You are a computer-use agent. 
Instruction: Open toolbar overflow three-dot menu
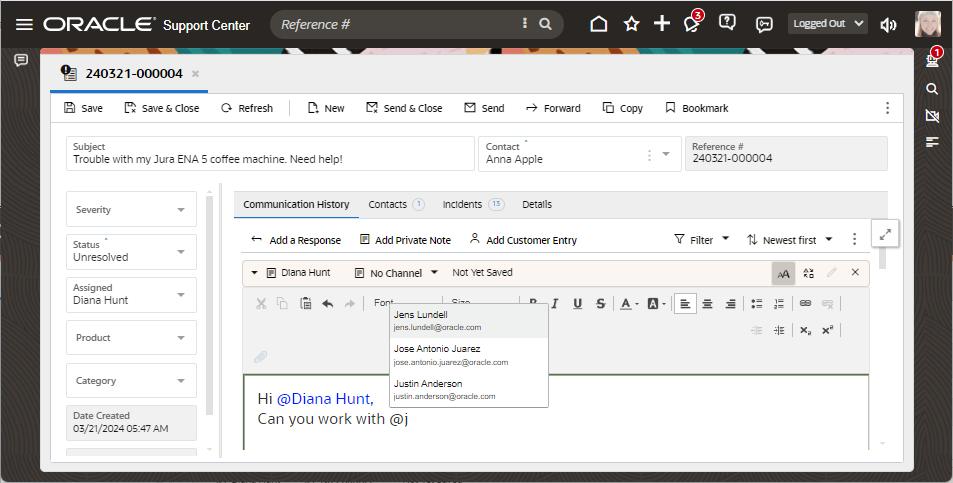point(887,108)
